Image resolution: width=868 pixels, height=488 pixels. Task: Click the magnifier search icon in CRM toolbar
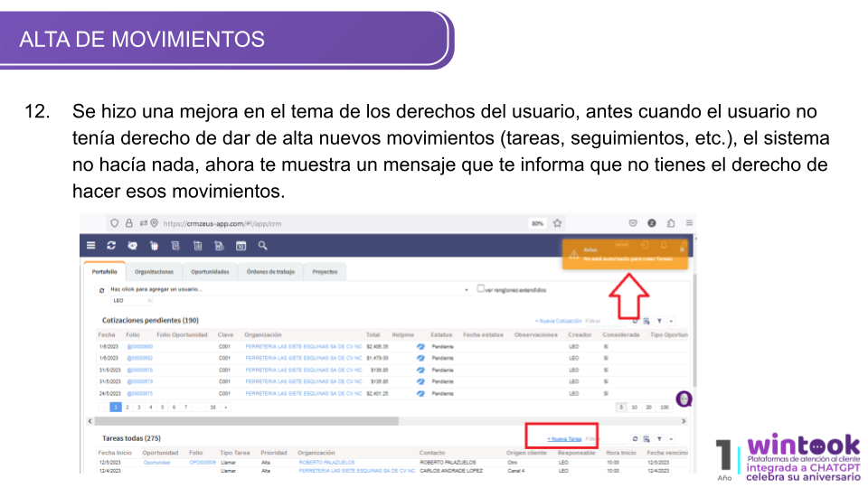pos(262,245)
